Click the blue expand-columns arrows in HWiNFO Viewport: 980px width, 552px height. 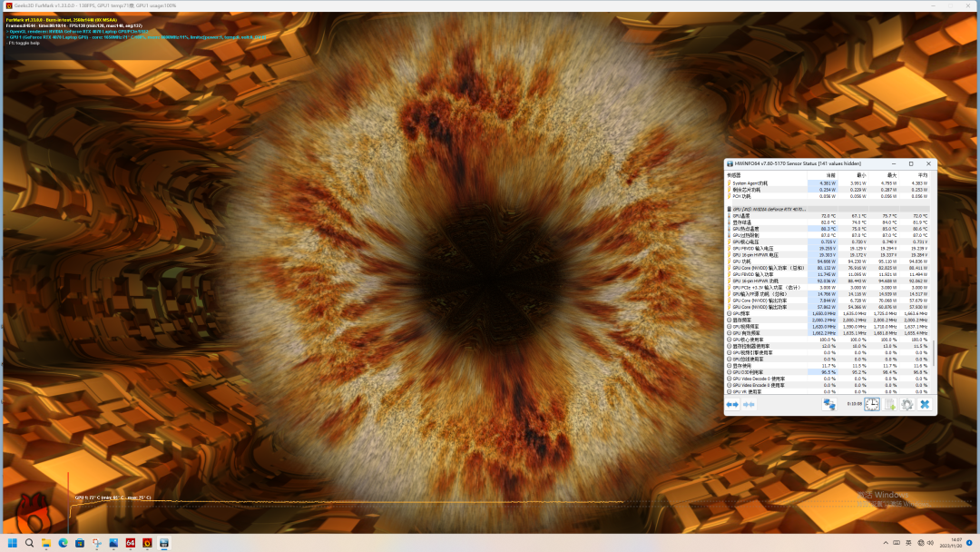[x=732, y=404]
